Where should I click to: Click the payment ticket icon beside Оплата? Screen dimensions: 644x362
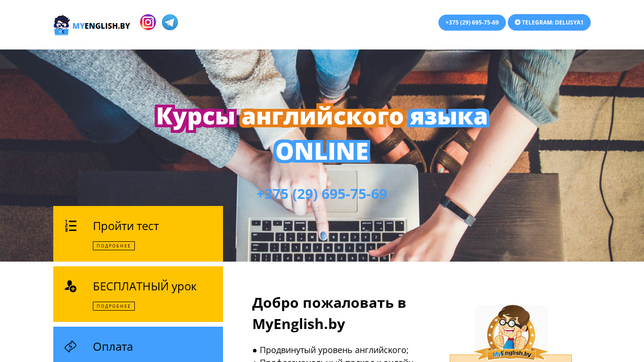pyautogui.click(x=71, y=346)
